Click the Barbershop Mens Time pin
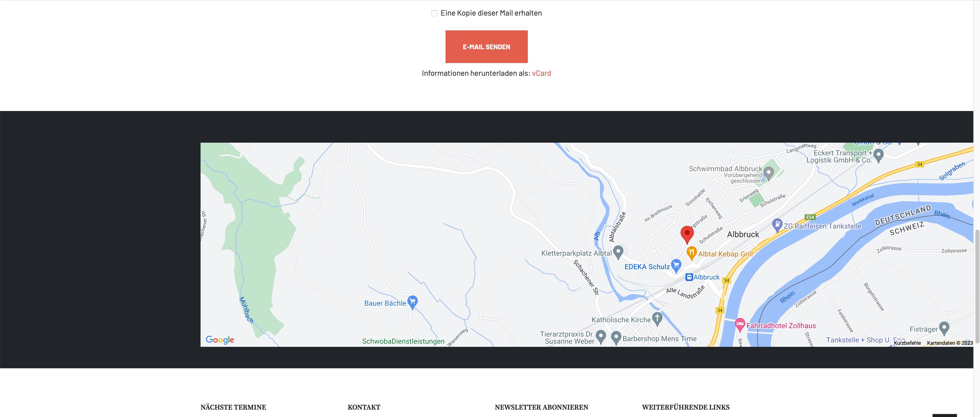This screenshot has width=980, height=417. pyautogui.click(x=616, y=337)
